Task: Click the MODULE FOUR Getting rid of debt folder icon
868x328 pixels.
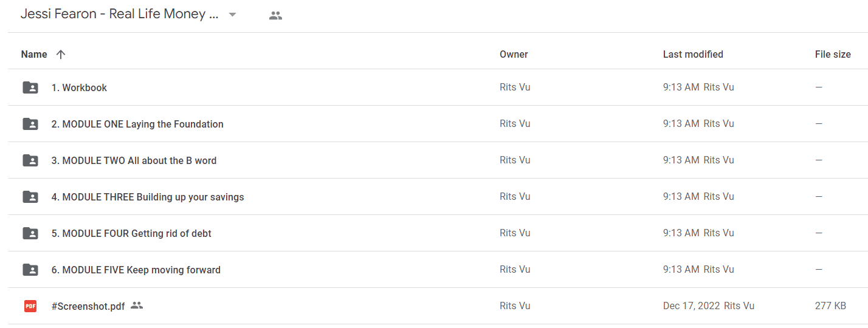Action: click(30, 233)
